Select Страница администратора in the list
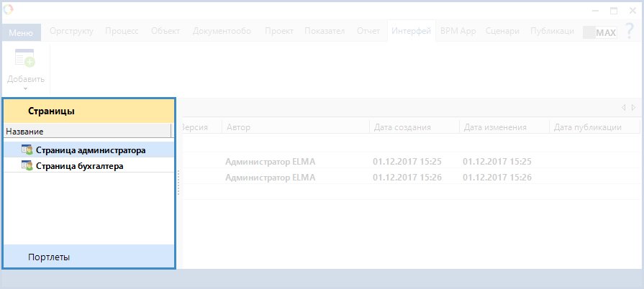Viewport: 644px width, 289px height. click(89, 150)
